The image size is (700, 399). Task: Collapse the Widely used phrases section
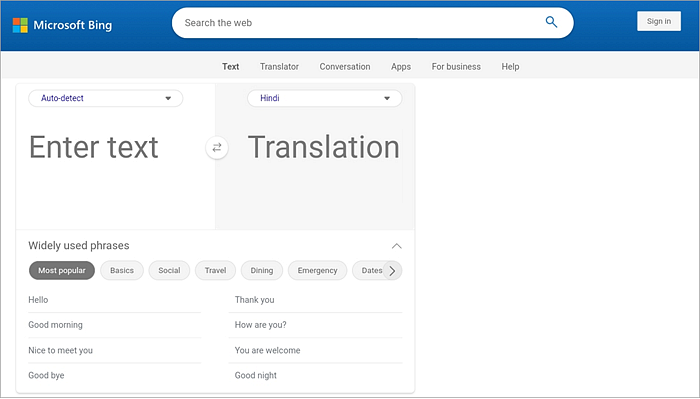click(x=396, y=246)
